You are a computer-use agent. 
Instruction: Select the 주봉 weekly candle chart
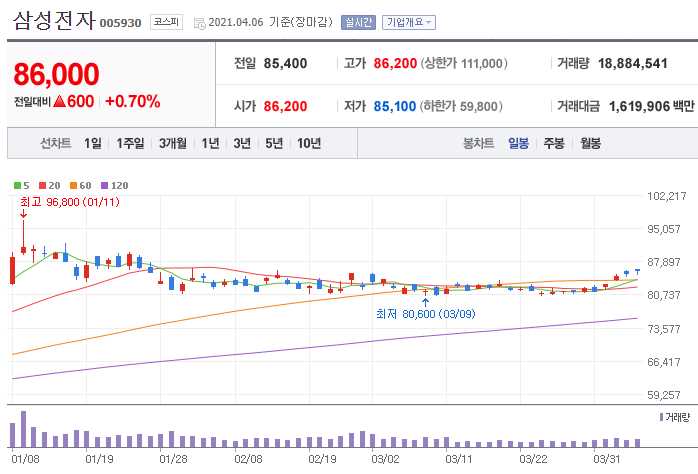point(554,143)
